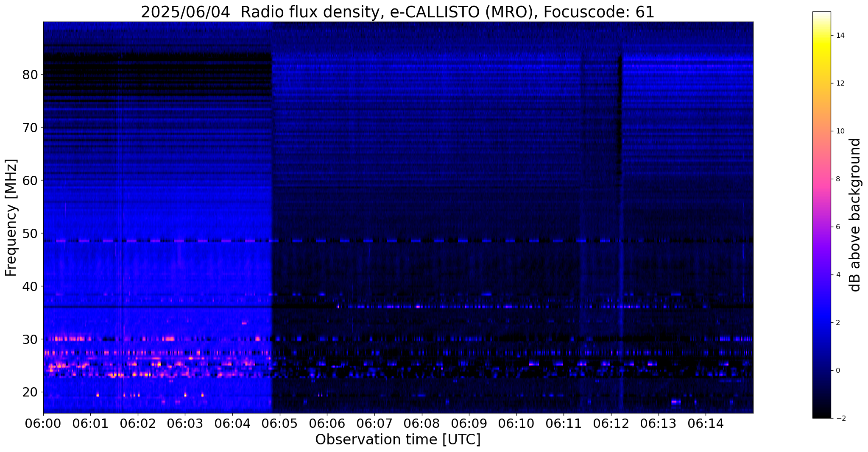
Task: Click the 'dB above background' colorbar label
Action: [x=856, y=215]
